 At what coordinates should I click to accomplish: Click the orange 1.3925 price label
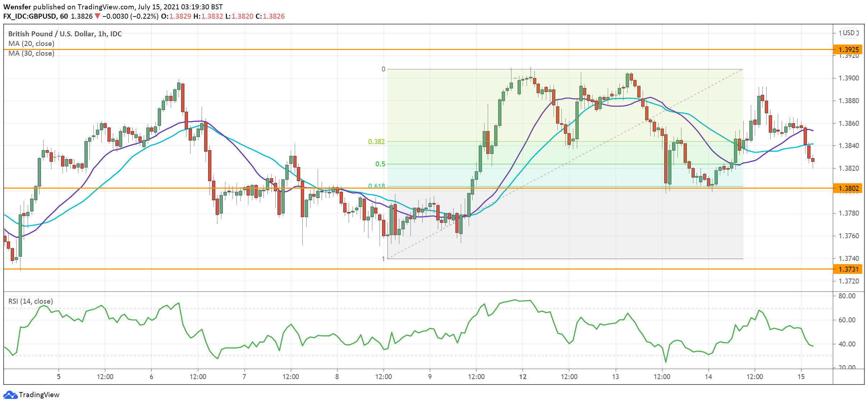(x=848, y=50)
